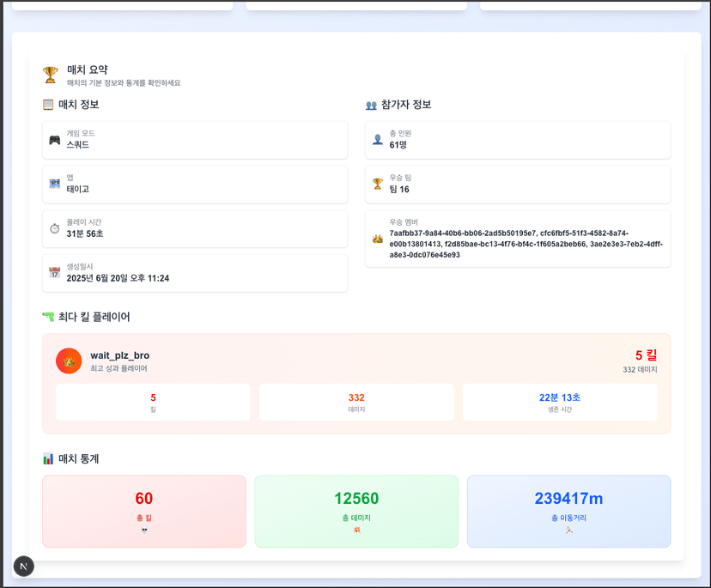The image size is (711, 588).
Task: Click the wait_plz_bro player avatar
Action: coord(69,361)
